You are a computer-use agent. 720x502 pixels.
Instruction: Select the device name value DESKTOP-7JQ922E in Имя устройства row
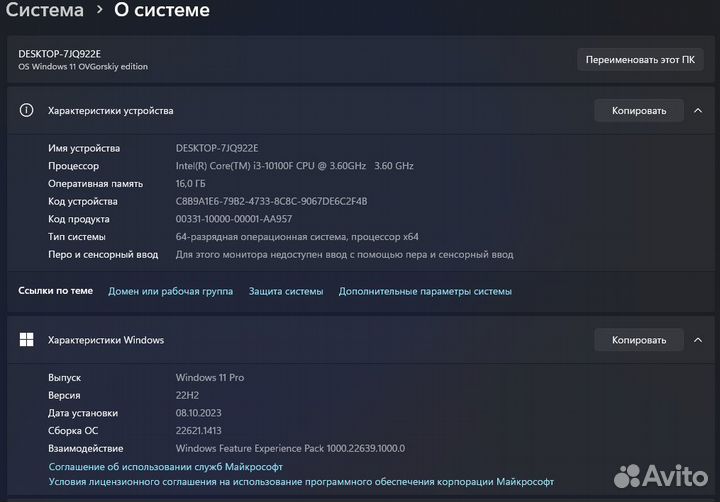pyautogui.click(x=217, y=148)
